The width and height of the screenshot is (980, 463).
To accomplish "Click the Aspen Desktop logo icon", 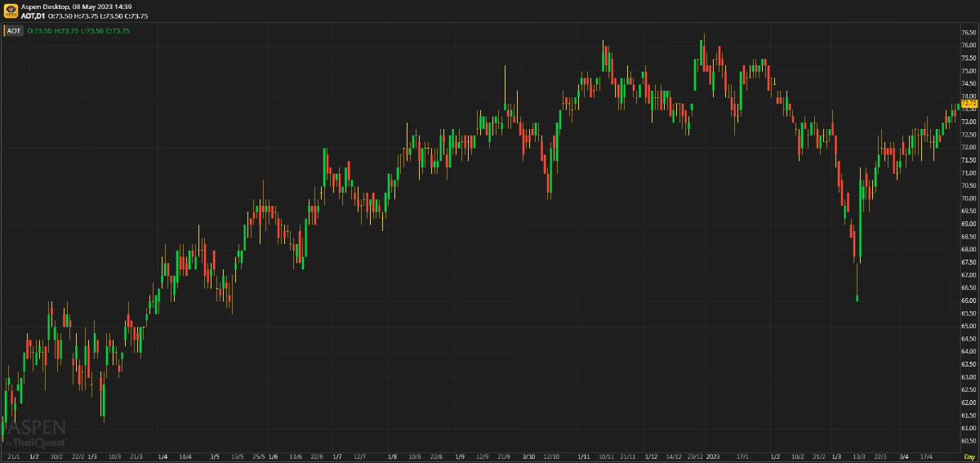I will tap(11, 11).
